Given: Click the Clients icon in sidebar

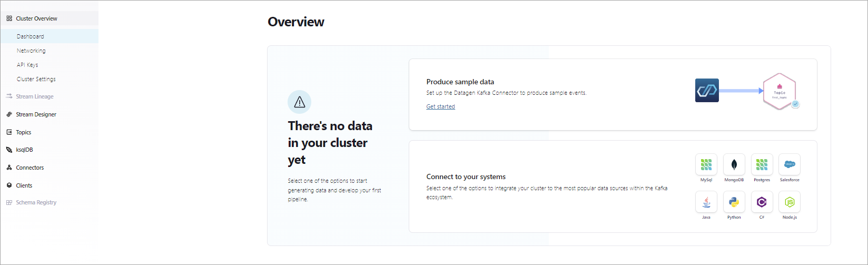Looking at the screenshot, I should click(9, 185).
